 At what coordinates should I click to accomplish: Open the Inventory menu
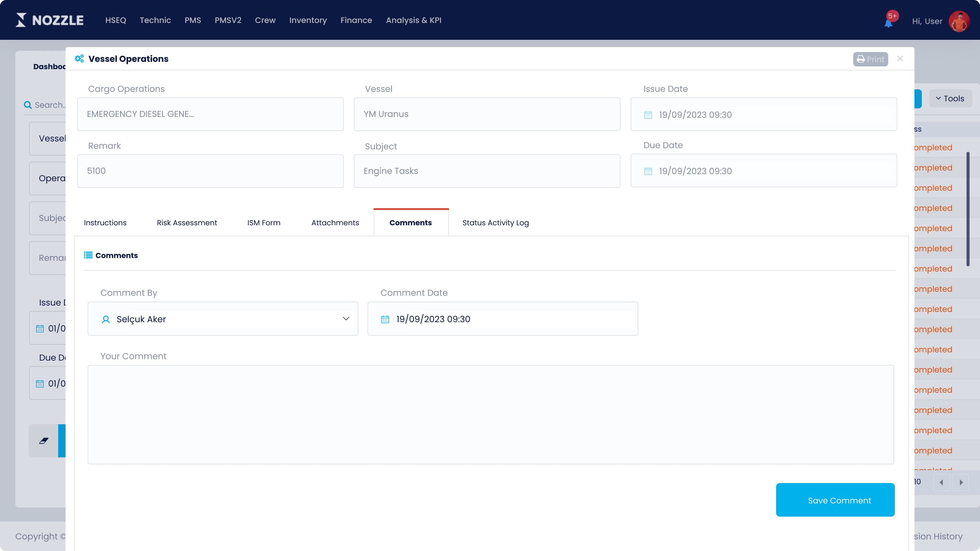[x=308, y=20]
